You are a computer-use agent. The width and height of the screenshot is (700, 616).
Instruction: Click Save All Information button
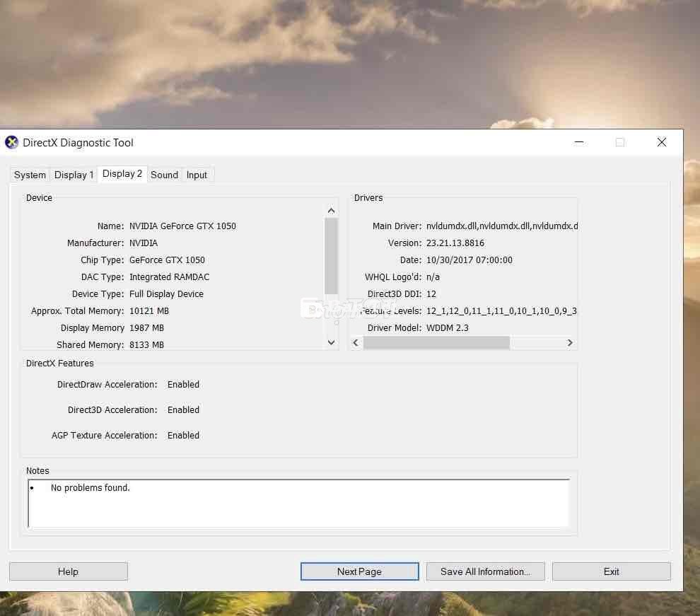point(485,571)
